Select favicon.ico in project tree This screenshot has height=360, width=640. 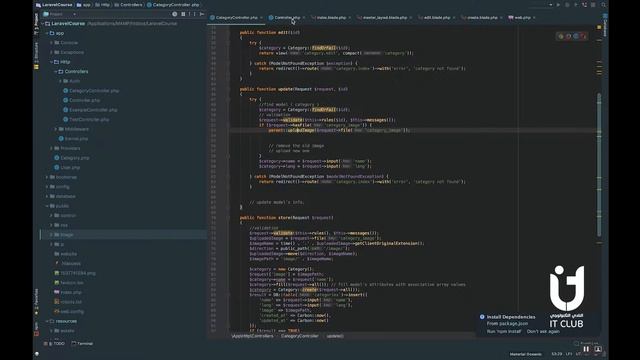[x=69, y=283]
